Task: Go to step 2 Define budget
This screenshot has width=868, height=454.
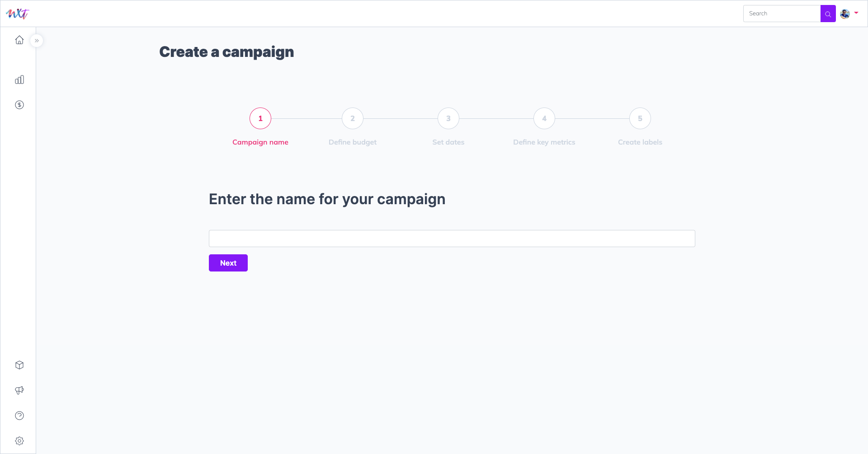Action: (353, 118)
